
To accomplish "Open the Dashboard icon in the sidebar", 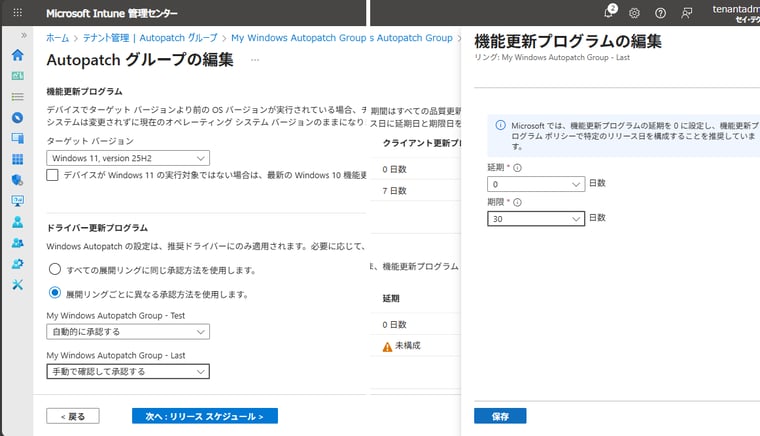I will pos(17,76).
